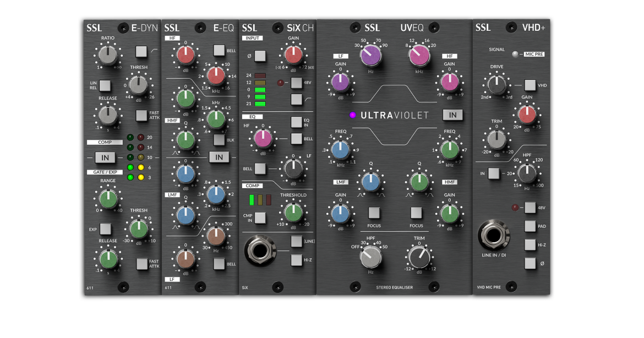Screen dimensions: 644x338
Task: Click the green gate THRESH knob on E-DYN
Action: tap(139, 228)
